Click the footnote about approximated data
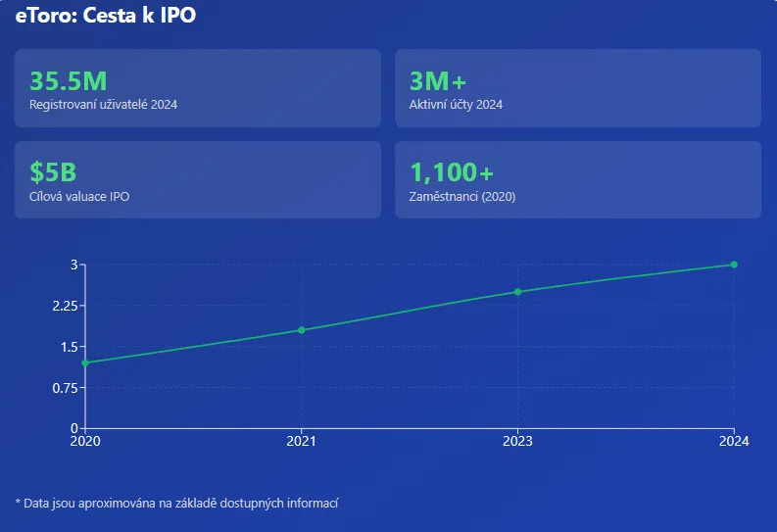This screenshot has width=777, height=532. coord(177,503)
